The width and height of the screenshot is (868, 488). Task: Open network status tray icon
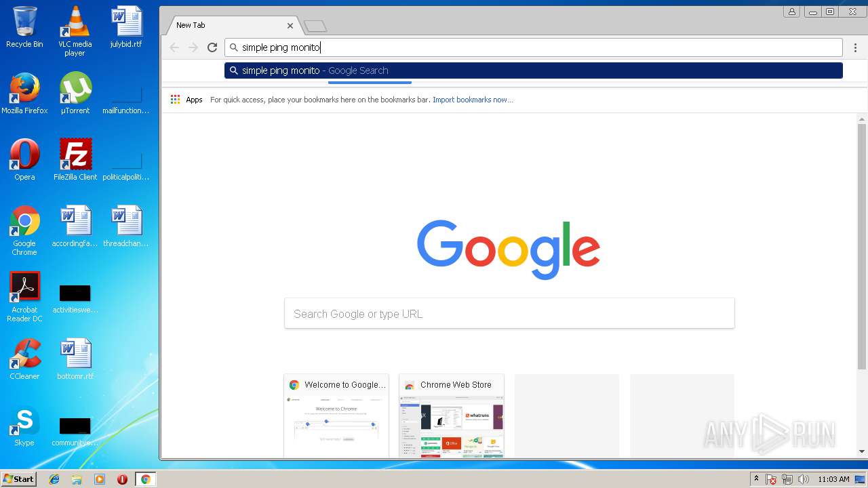pos(787,479)
